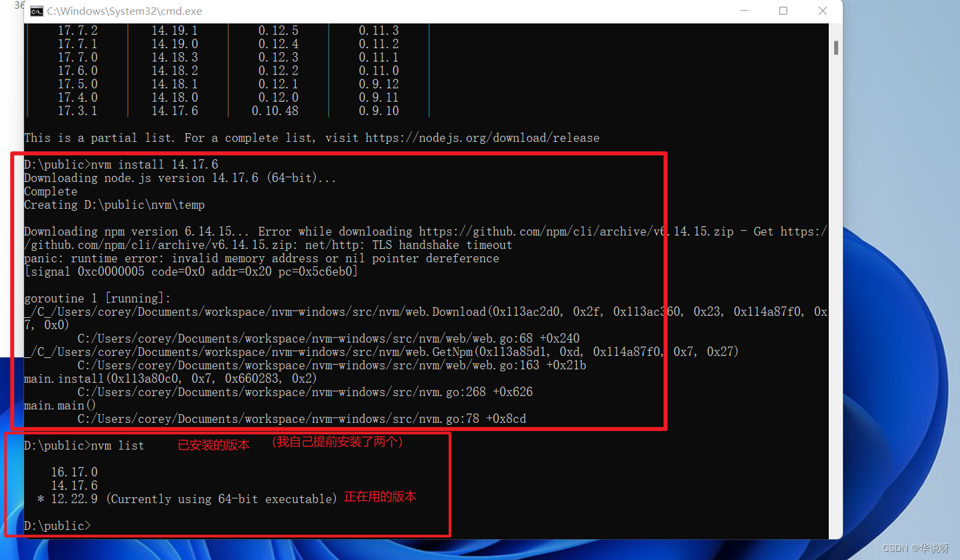Viewport: 960px width, 560px height.
Task: Click table cell 17.7.2
Action: point(78,31)
